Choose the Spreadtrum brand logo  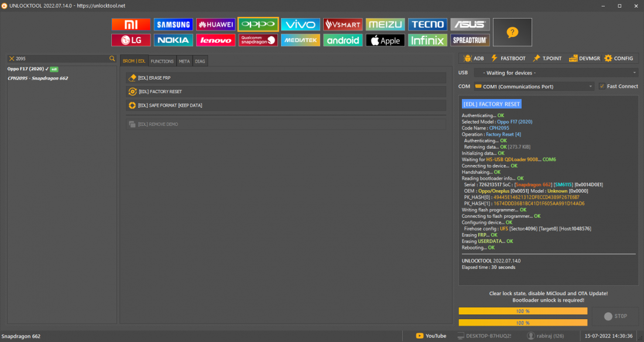470,40
